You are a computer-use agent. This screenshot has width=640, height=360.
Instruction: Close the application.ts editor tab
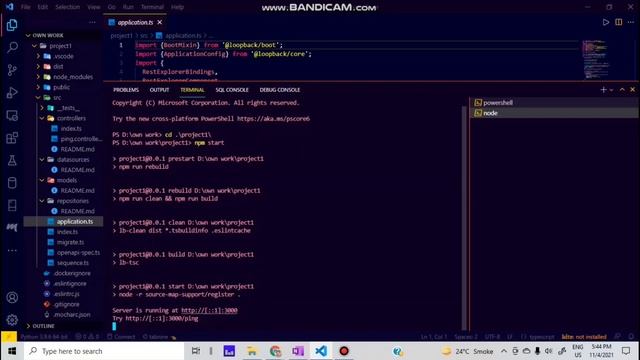pos(160,22)
